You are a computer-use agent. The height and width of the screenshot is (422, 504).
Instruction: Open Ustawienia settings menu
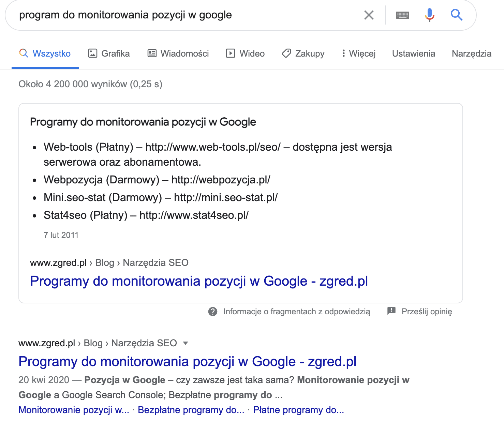[x=413, y=54]
